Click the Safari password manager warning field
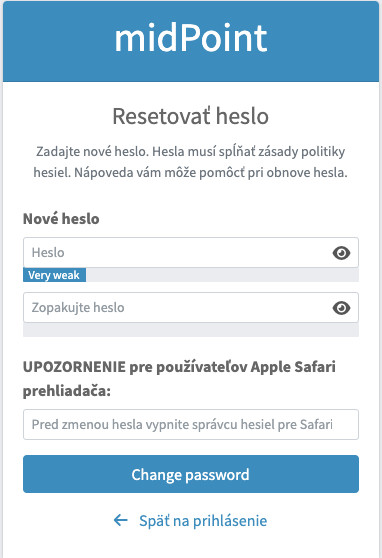The width and height of the screenshot is (382, 558). click(191, 424)
